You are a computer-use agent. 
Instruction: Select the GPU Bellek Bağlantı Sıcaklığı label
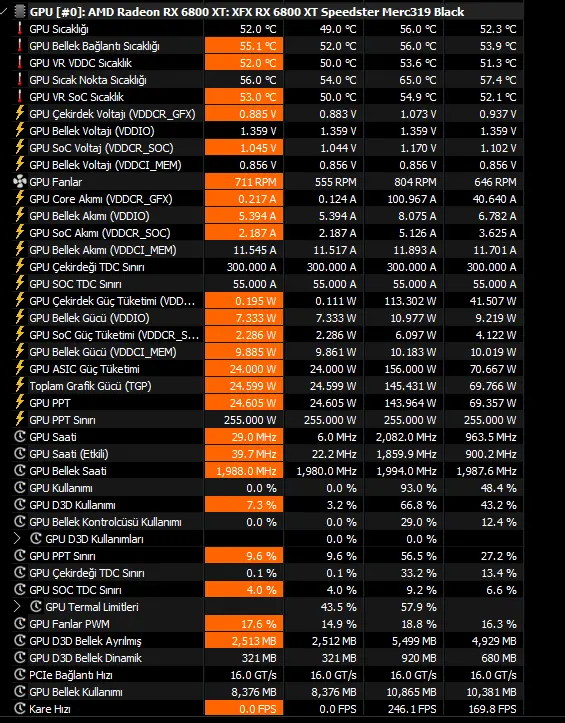pos(94,46)
